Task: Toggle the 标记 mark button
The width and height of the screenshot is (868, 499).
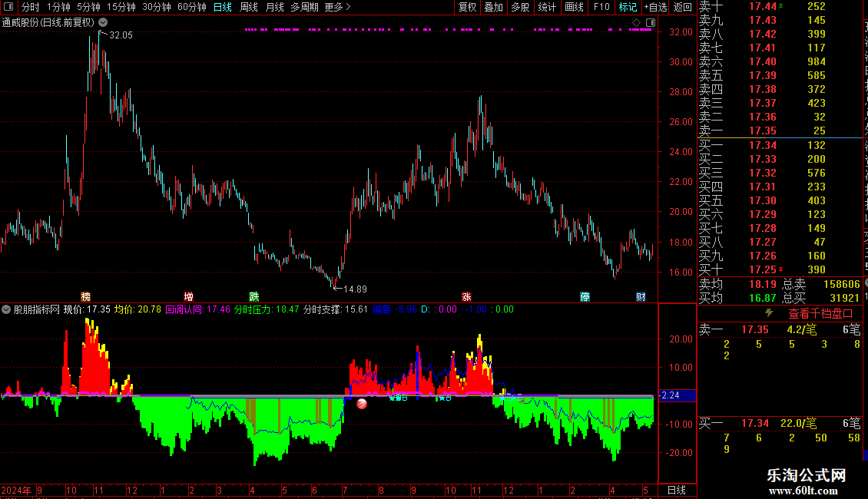Action: [x=628, y=7]
